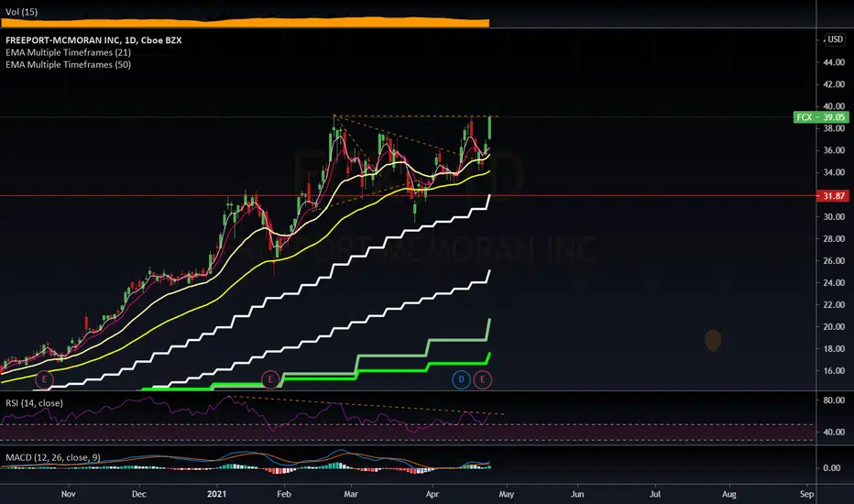The width and height of the screenshot is (854, 504).
Task: Click the earnings E marker near November
Action: click(44, 379)
